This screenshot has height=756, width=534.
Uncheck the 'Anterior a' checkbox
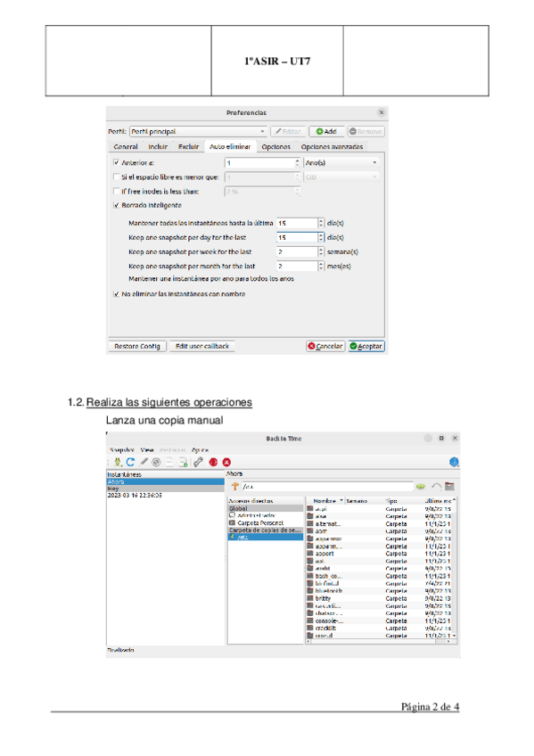pos(116,162)
